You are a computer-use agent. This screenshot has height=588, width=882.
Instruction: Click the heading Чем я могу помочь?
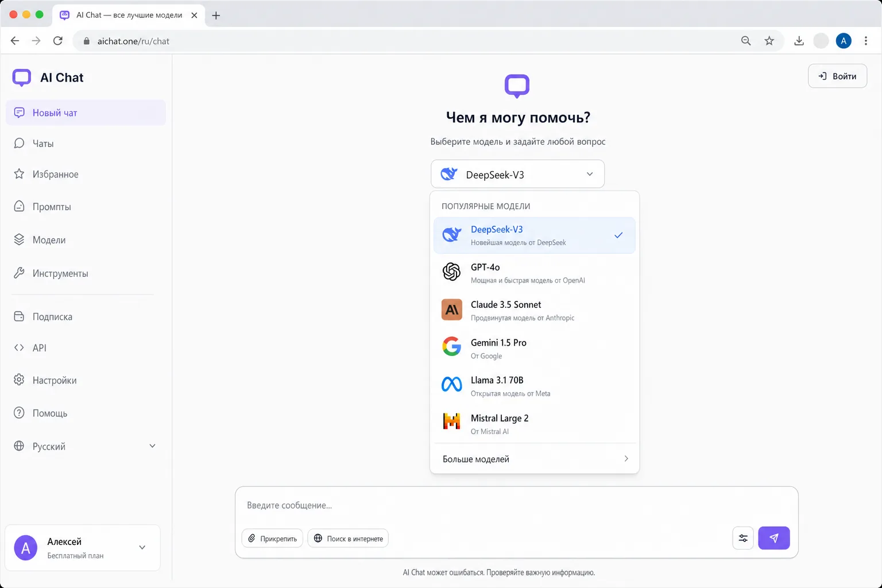(518, 117)
